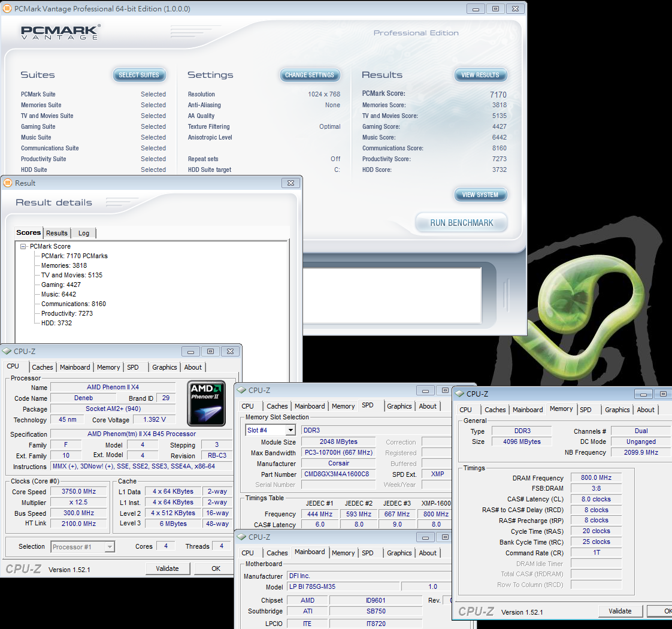Select Mainboard tab in the CPU-Z Memory window
This screenshot has height=629, width=672.
(x=528, y=410)
